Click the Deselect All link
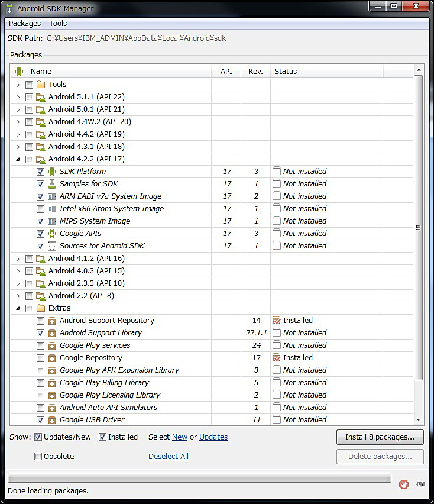 point(168,456)
